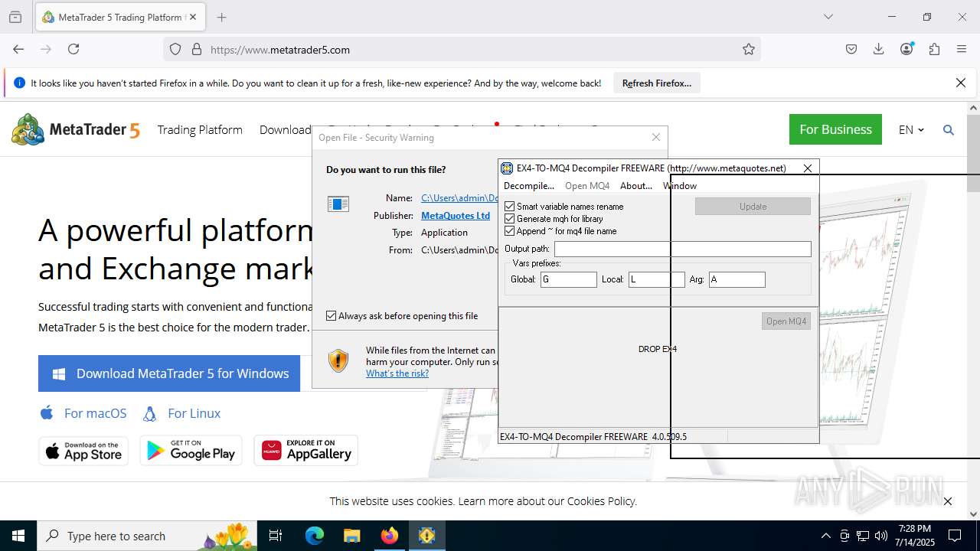Image resolution: width=980 pixels, height=551 pixels.
Task: Click the MetaTrader 5 logo
Action: click(76, 129)
